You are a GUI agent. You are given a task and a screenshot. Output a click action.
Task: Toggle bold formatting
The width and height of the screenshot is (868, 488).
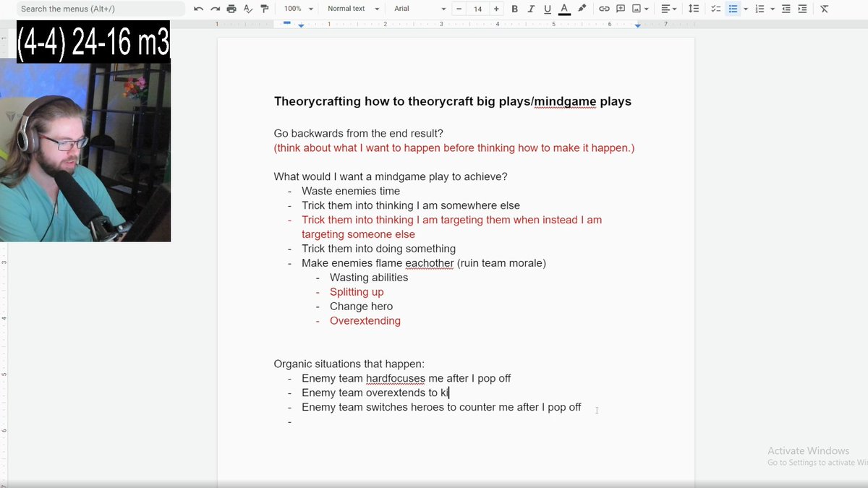[514, 9]
